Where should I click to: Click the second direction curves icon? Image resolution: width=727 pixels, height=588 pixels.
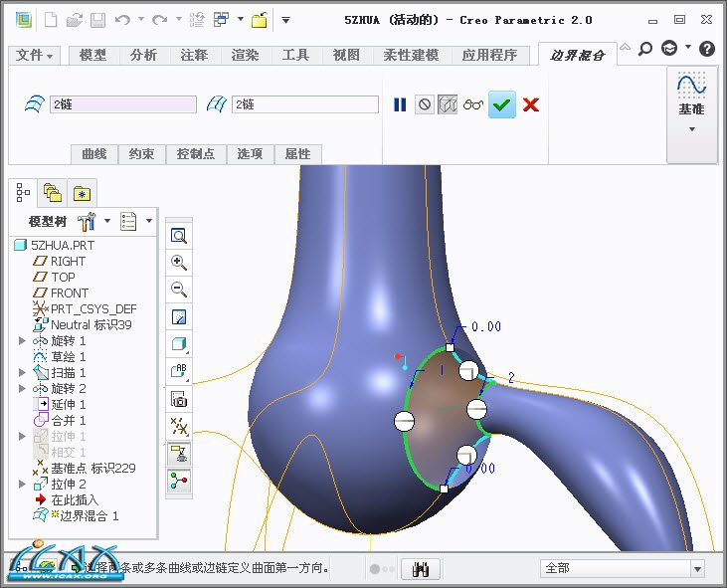[217, 103]
